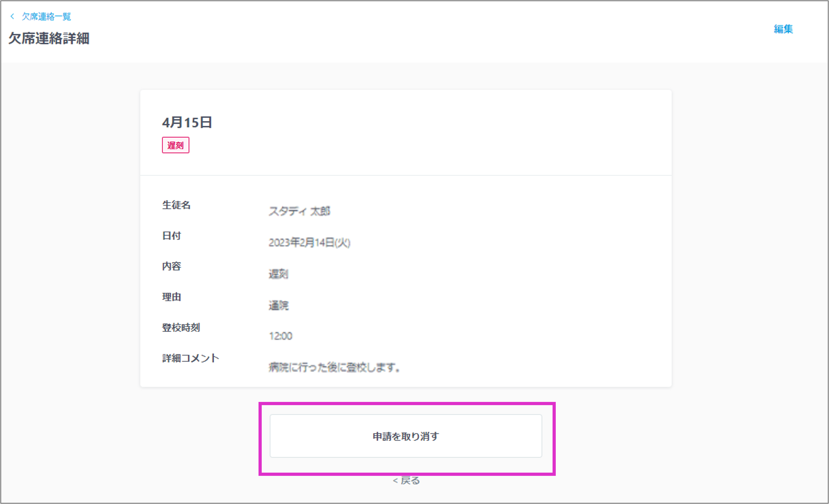Click the comment text 病院に行った後に登校します
Viewport: 829px width, 504px height.
[334, 367]
